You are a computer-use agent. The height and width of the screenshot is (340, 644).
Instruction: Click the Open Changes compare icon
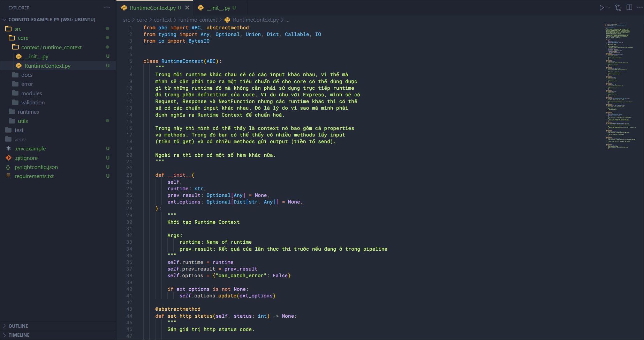[x=618, y=8]
